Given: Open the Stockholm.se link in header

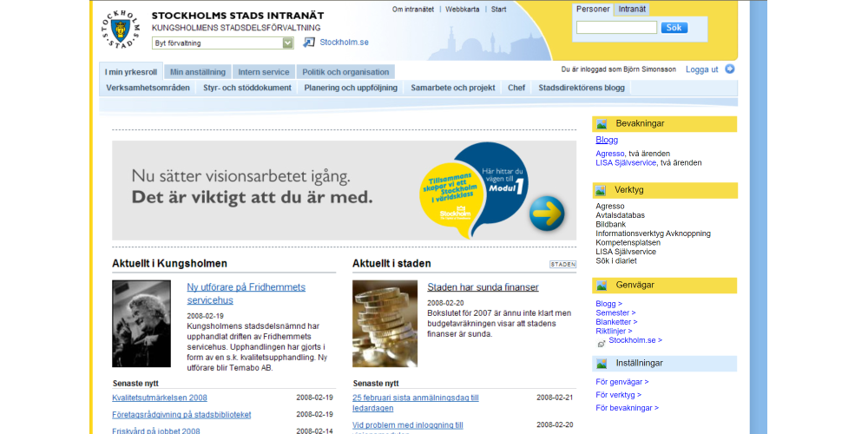Looking at the screenshot, I should (344, 42).
